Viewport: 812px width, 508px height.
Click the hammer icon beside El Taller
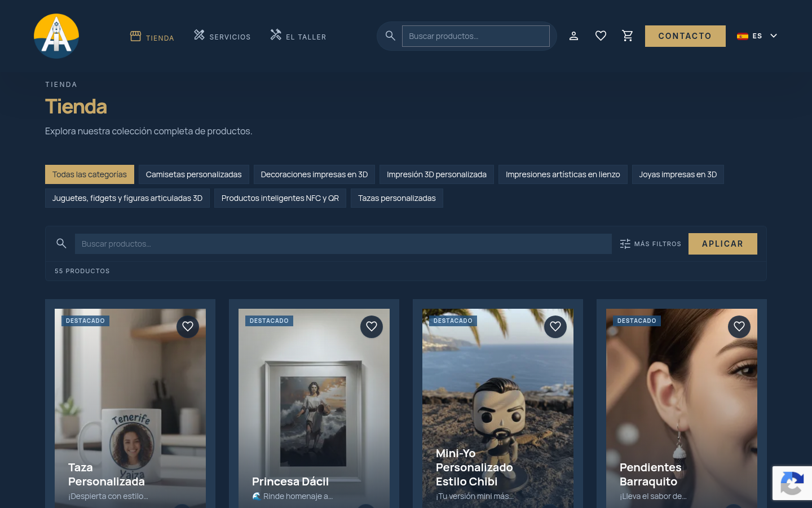pyautogui.click(x=276, y=35)
